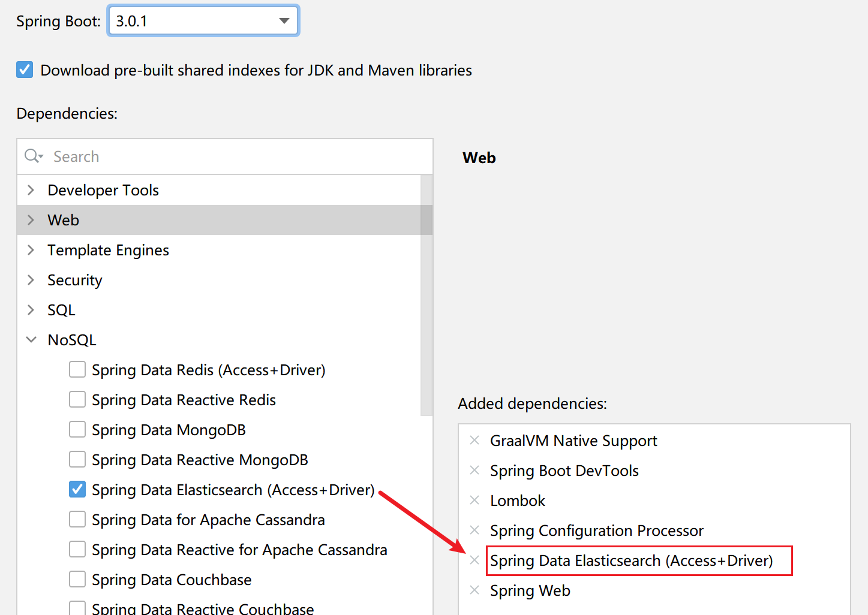The height and width of the screenshot is (615, 868).
Task: Select Spring Data Elasticsearch entry in added list
Action: tap(632, 560)
